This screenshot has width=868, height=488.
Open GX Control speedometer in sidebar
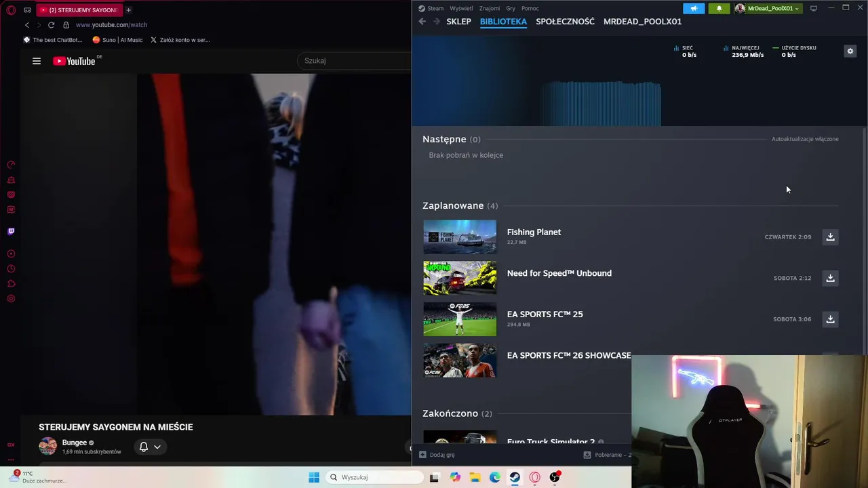11,165
